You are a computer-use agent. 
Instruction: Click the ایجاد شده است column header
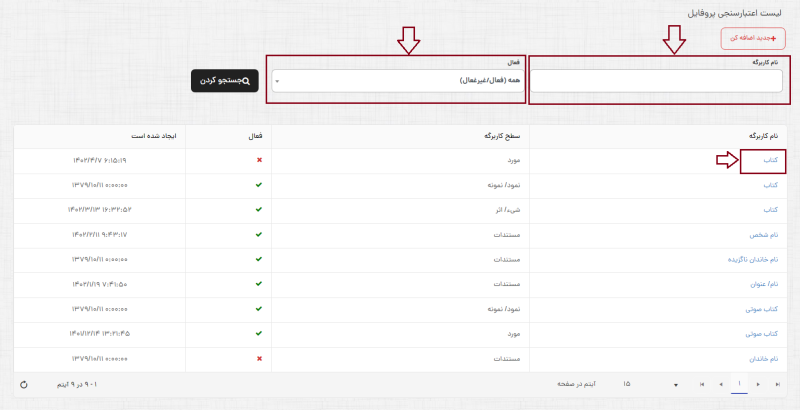click(x=152, y=135)
